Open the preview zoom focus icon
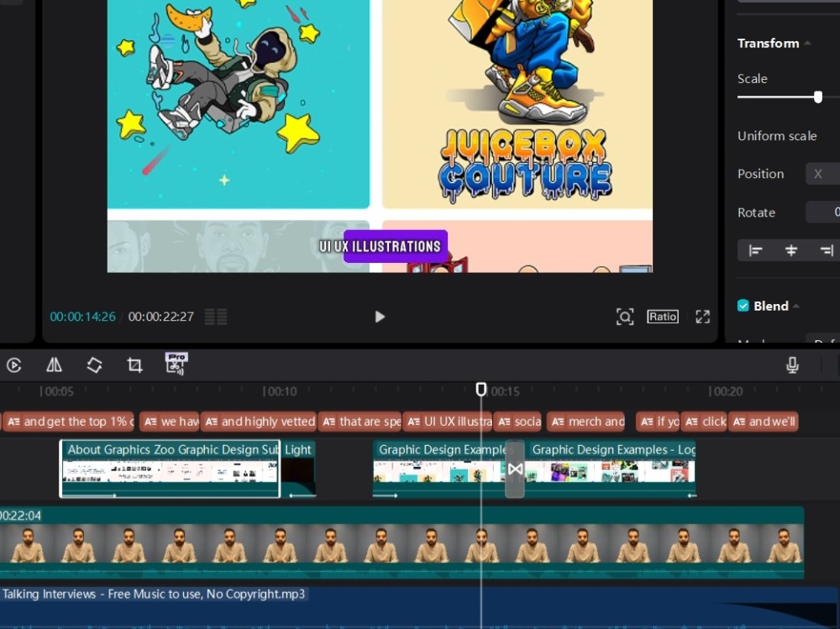 625,317
